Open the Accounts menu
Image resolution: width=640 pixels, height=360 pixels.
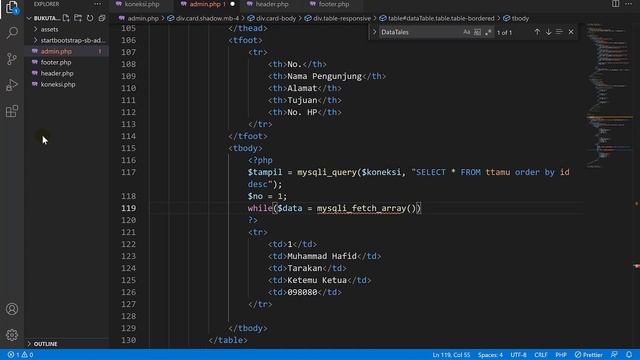coord(12,309)
